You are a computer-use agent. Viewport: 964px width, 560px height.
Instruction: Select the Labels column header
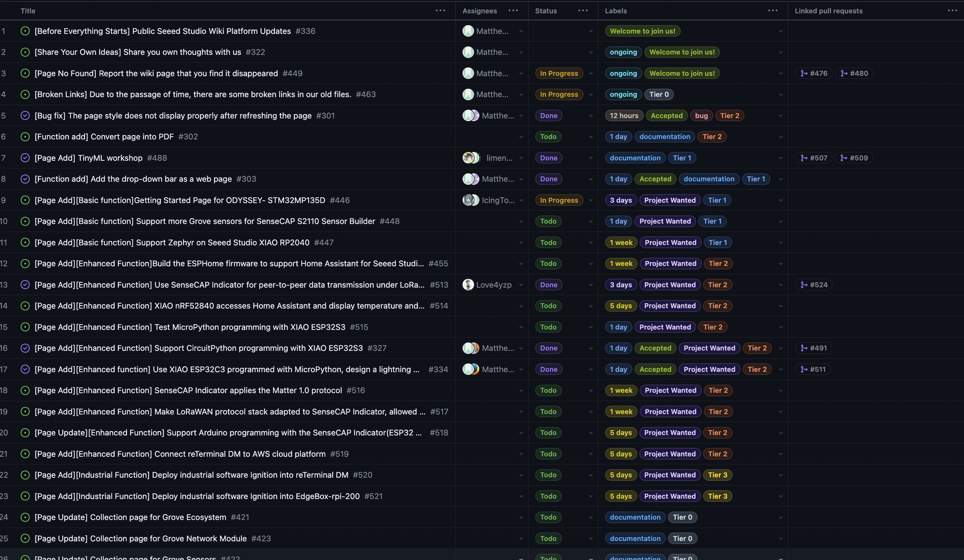(615, 11)
